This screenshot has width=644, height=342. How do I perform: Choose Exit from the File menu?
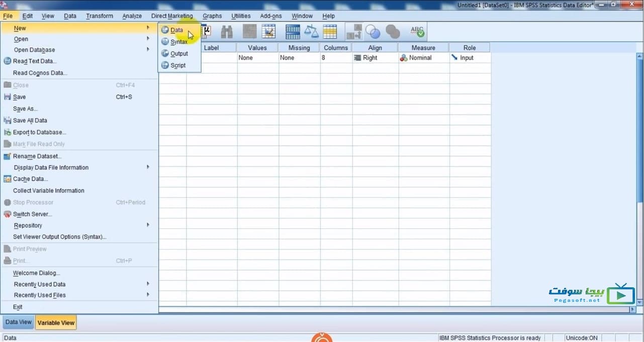click(x=79, y=307)
